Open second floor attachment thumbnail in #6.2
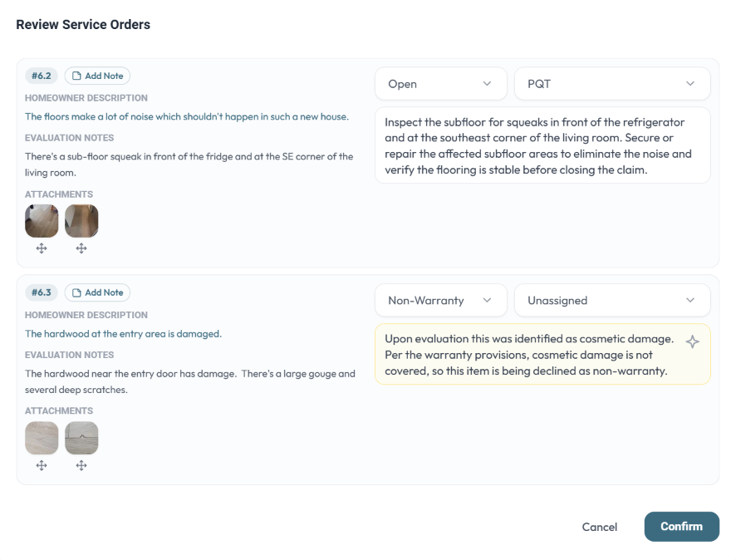The height and width of the screenshot is (560, 736). 81,221
